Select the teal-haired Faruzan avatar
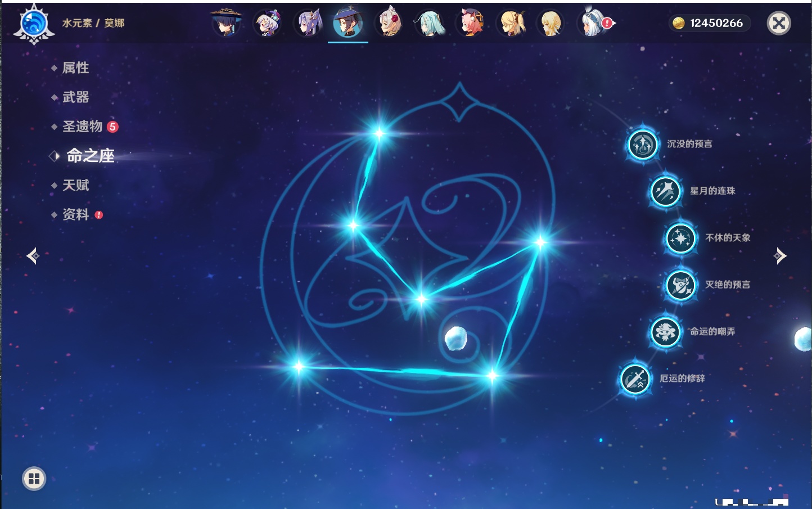The width and height of the screenshot is (812, 509). [x=430, y=23]
